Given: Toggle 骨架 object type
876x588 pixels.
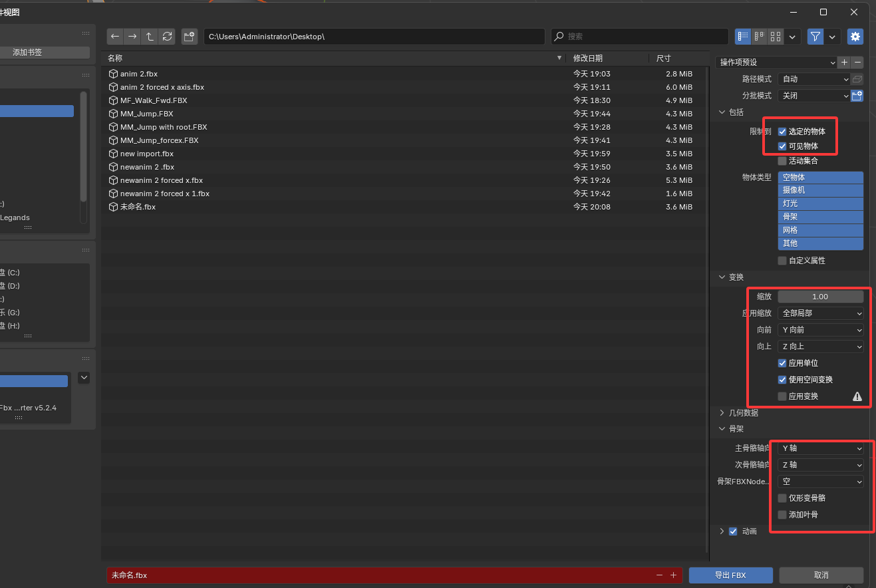Looking at the screenshot, I should click(821, 217).
